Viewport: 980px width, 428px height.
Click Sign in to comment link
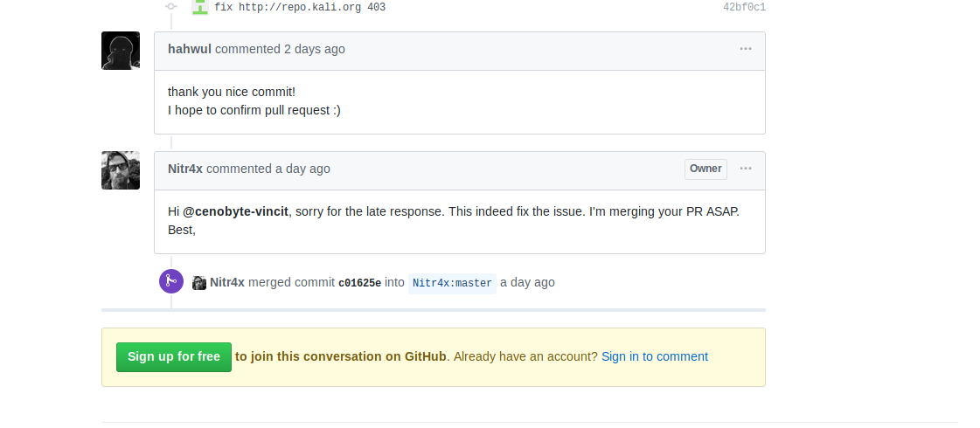click(655, 356)
